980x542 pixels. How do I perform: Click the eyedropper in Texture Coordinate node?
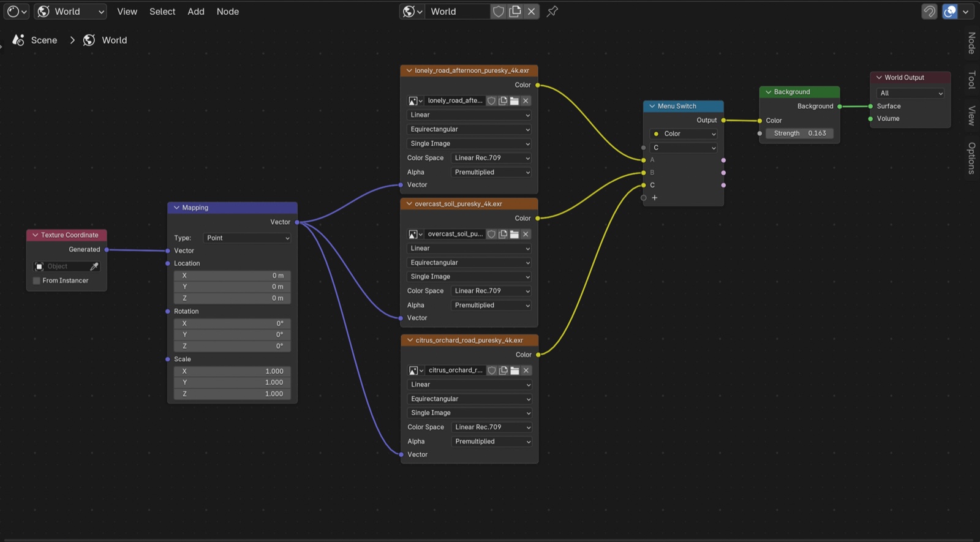tap(94, 266)
